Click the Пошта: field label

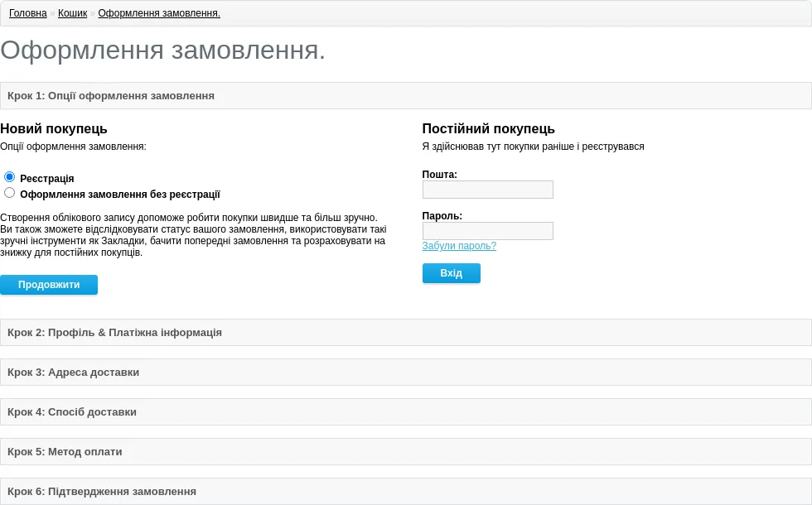(x=440, y=175)
